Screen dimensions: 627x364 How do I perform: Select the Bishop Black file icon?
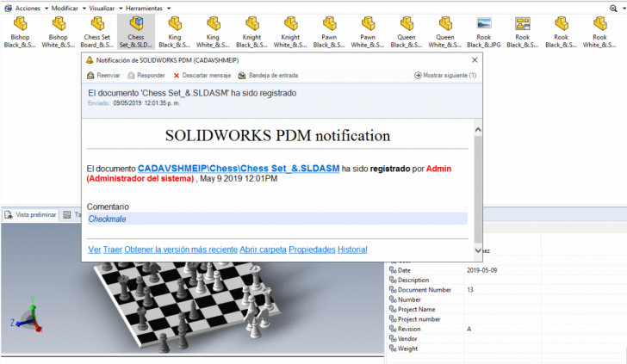coord(20,24)
